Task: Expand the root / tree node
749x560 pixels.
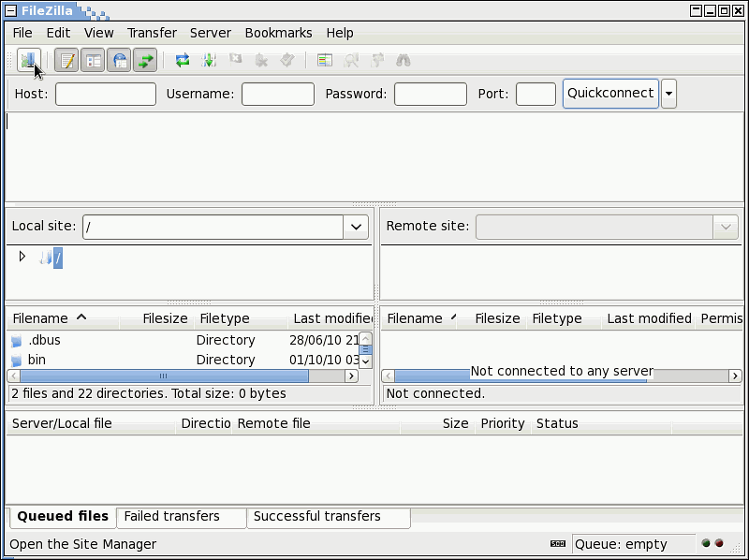Action: (x=22, y=257)
